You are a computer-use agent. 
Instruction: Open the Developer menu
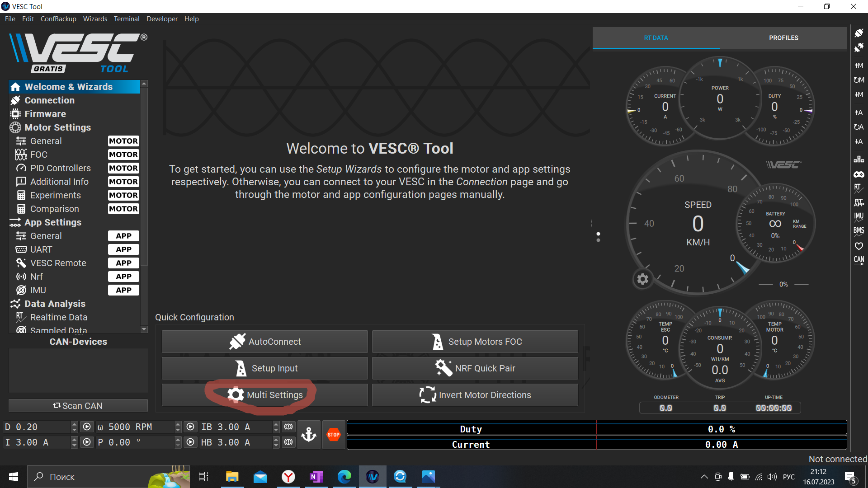162,19
